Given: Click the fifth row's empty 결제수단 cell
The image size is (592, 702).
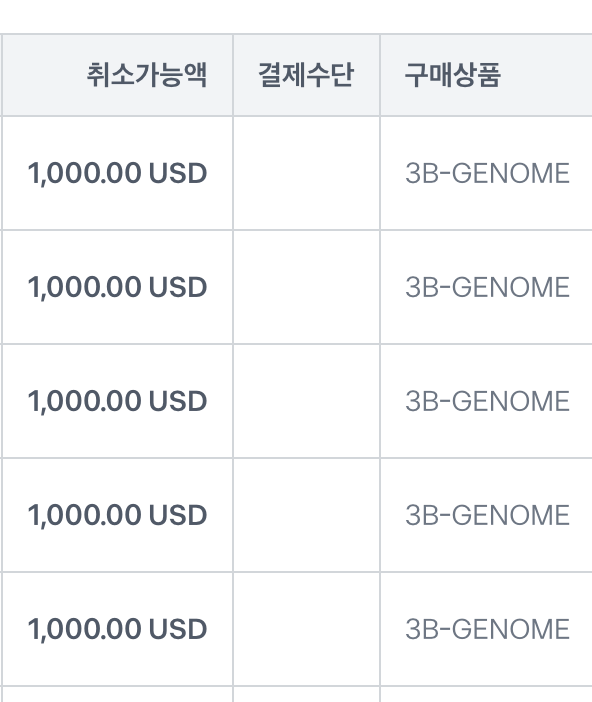Looking at the screenshot, I should (x=306, y=629).
